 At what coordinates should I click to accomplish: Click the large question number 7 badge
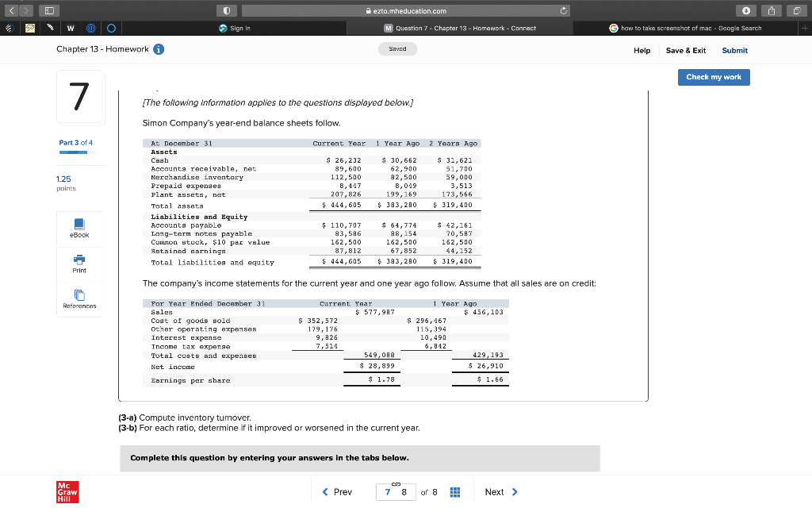tap(79, 96)
